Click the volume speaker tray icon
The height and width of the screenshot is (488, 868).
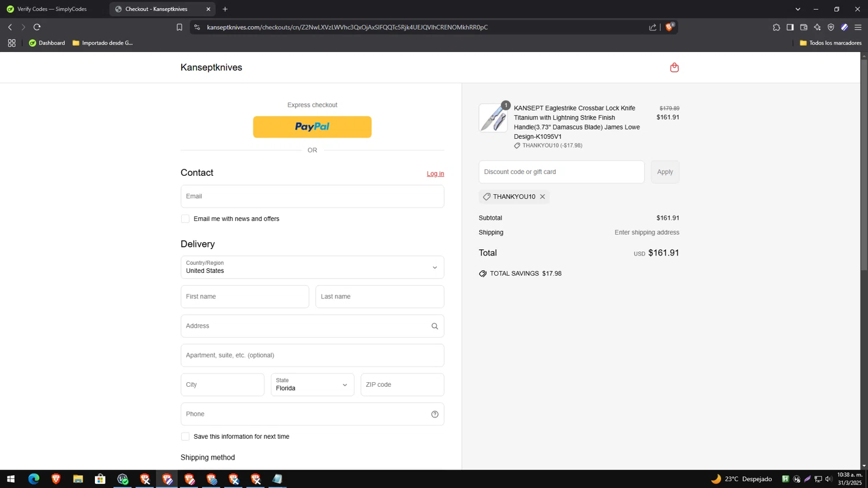tap(829, 479)
